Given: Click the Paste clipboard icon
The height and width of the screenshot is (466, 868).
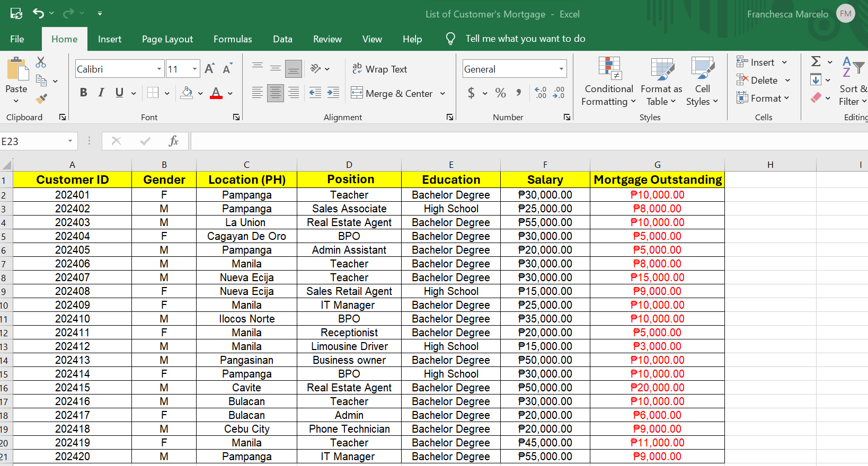Looking at the screenshot, I should coord(17,69).
